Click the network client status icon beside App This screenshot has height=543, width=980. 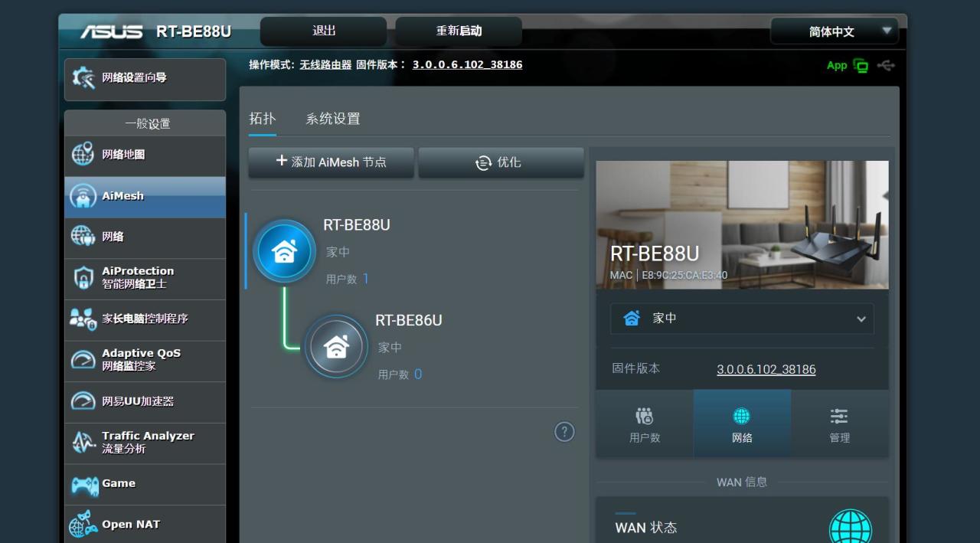861,66
